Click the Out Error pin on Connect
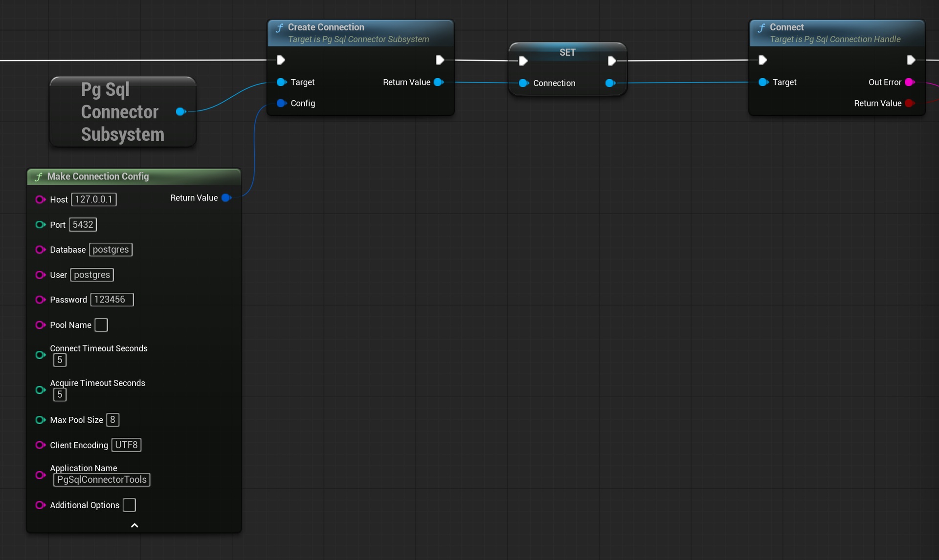939x560 pixels. click(x=910, y=82)
